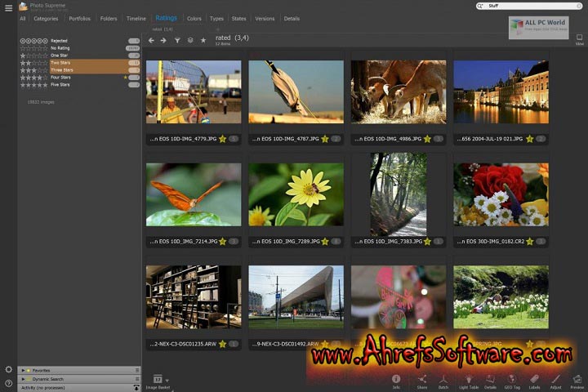The width and height of the screenshot is (588, 392).
Task: Open the Dynamic Search panel options menu icon
Action: [x=137, y=379]
